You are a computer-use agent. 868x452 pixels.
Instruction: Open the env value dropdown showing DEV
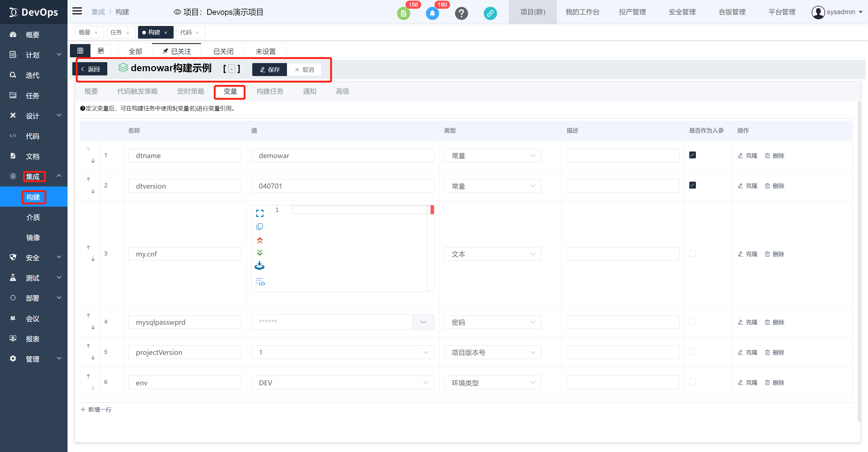point(342,383)
